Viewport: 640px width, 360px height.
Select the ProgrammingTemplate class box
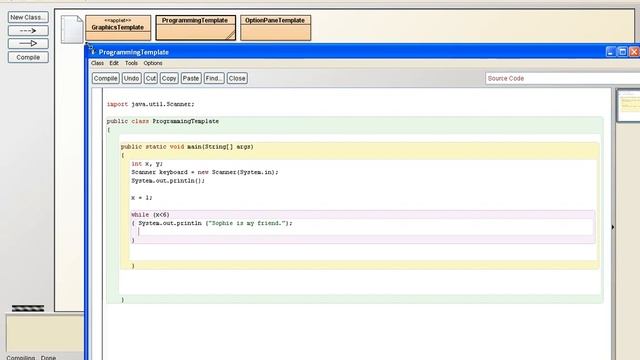click(195, 28)
